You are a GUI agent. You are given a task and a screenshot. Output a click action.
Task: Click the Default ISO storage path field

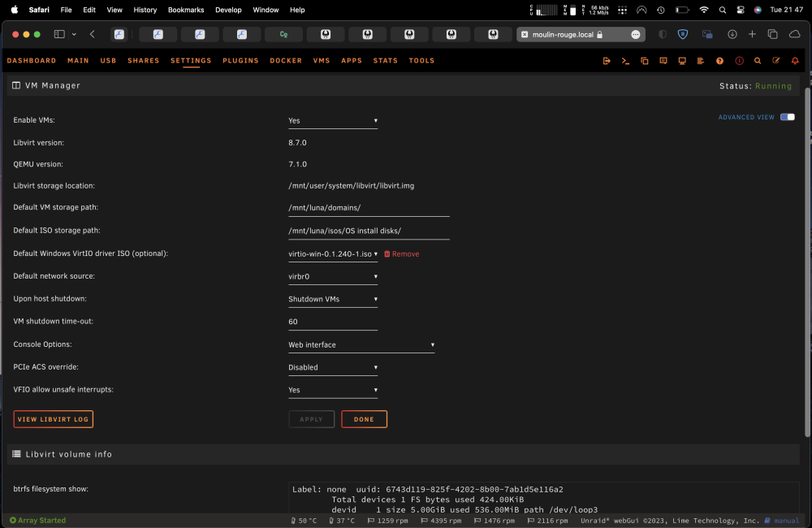[369, 231]
